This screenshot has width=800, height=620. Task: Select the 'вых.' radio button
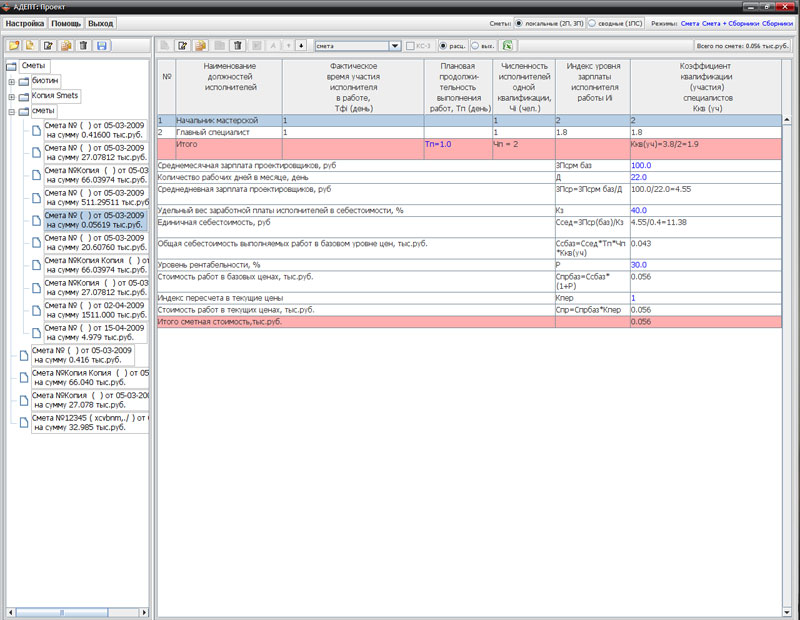(x=473, y=46)
